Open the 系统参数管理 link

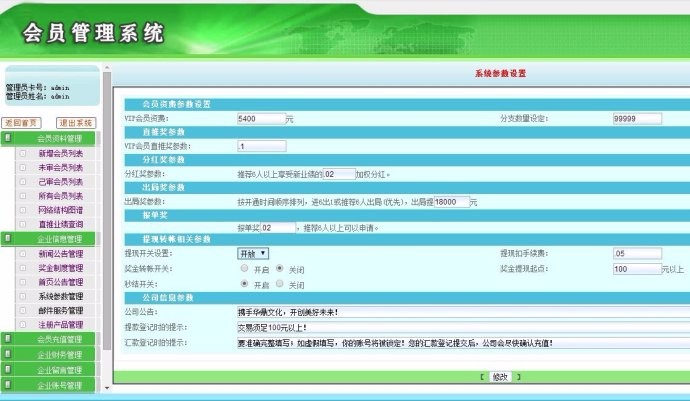coord(60,296)
